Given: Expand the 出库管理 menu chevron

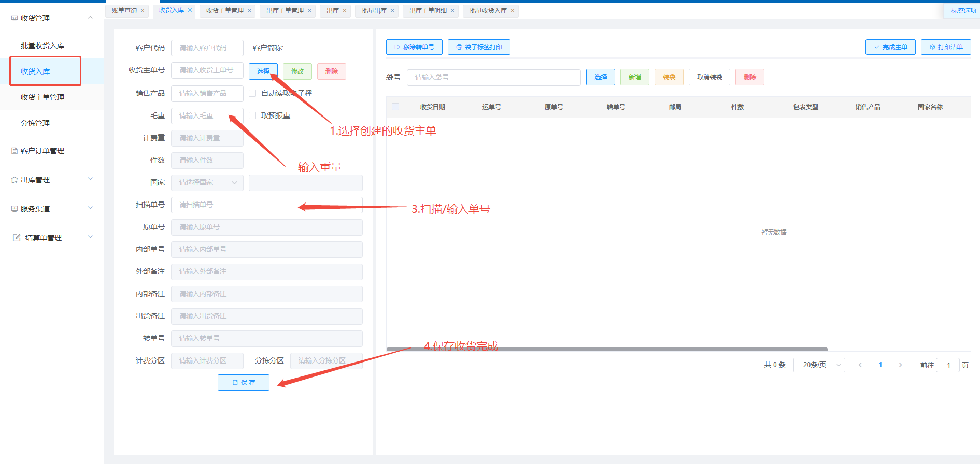Looking at the screenshot, I should coord(90,179).
